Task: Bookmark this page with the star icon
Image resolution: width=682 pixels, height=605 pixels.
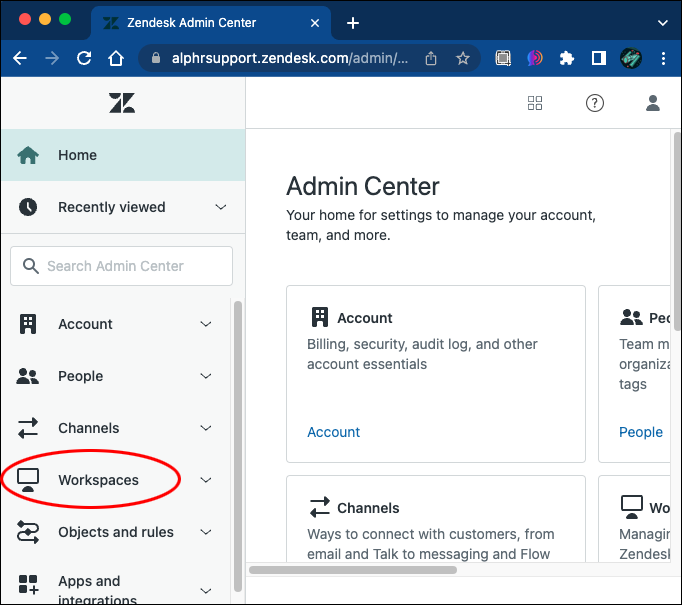Action: (x=463, y=58)
